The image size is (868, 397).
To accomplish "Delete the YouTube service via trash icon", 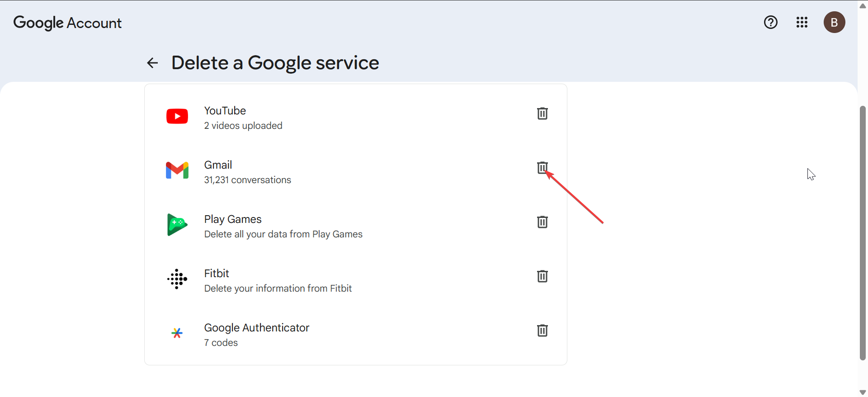I will pos(542,113).
